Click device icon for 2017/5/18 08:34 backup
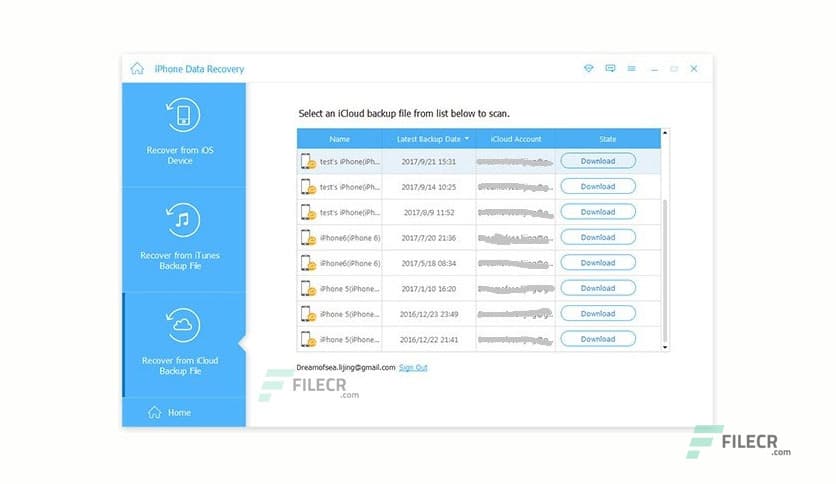Screen dimensions: 836x484 (308, 263)
